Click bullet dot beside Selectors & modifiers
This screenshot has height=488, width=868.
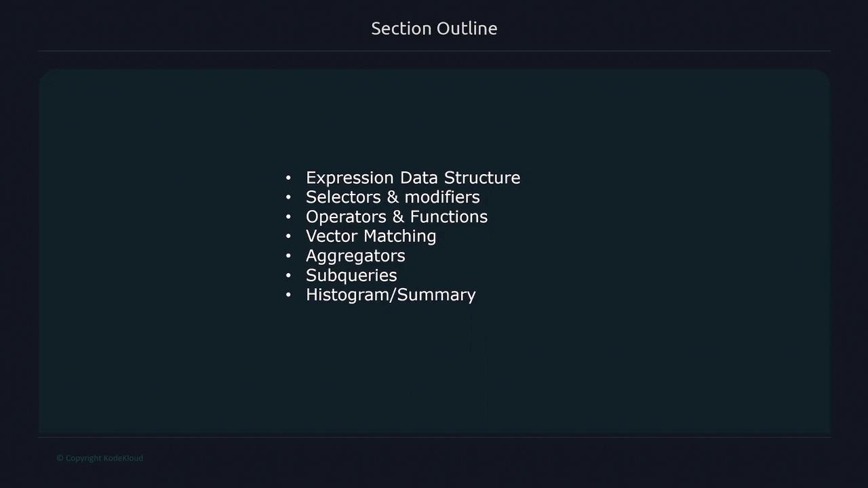pos(288,197)
